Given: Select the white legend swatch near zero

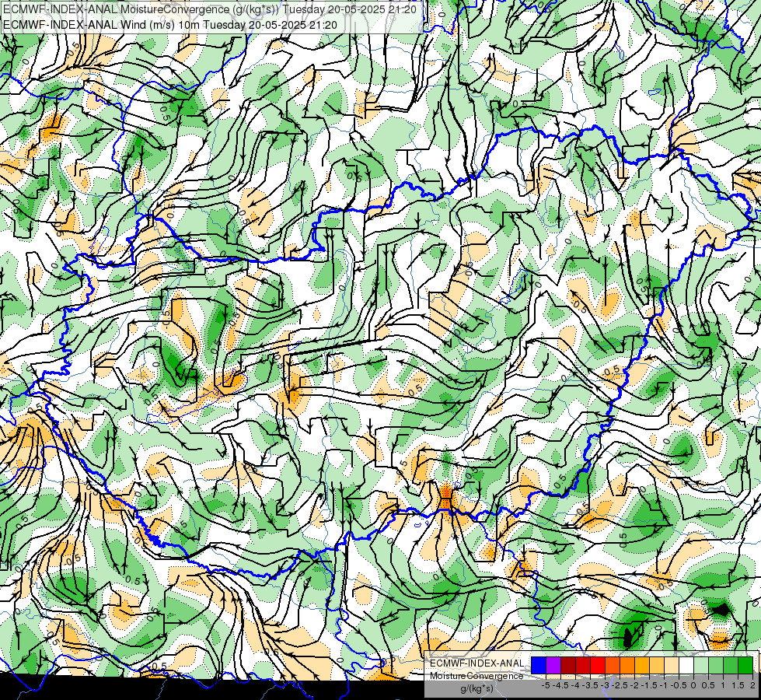Looking at the screenshot, I should [x=686, y=665].
